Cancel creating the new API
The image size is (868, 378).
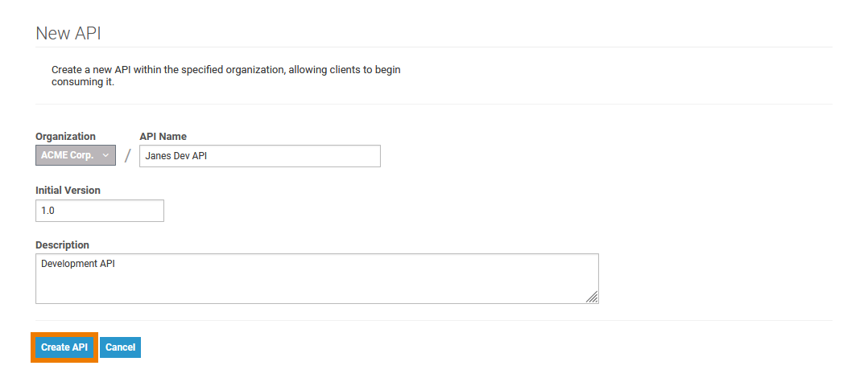(120, 347)
